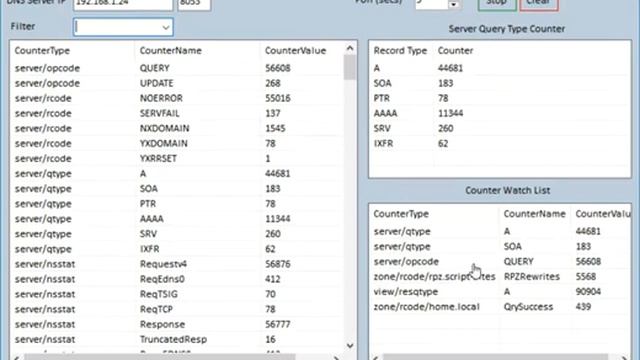Image resolution: width=640 pixels, height=360 pixels.
Task: Click scroll-down arrow of counter list
Action: 350,345
